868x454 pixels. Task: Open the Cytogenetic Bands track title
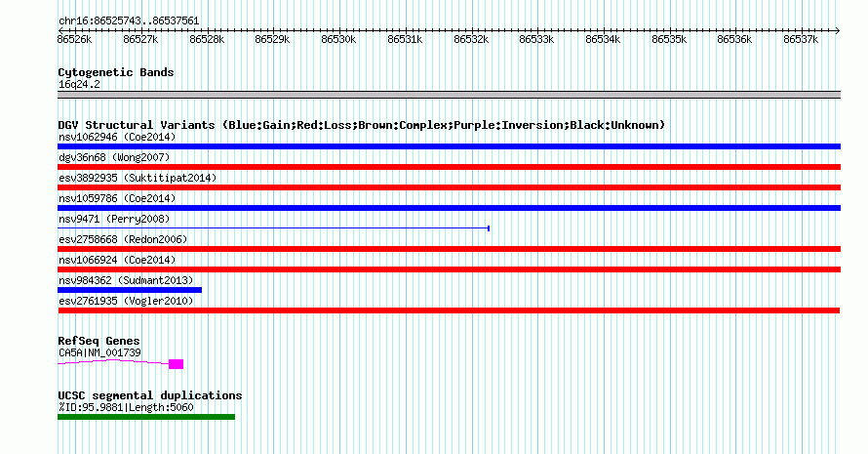[x=116, y=72]
